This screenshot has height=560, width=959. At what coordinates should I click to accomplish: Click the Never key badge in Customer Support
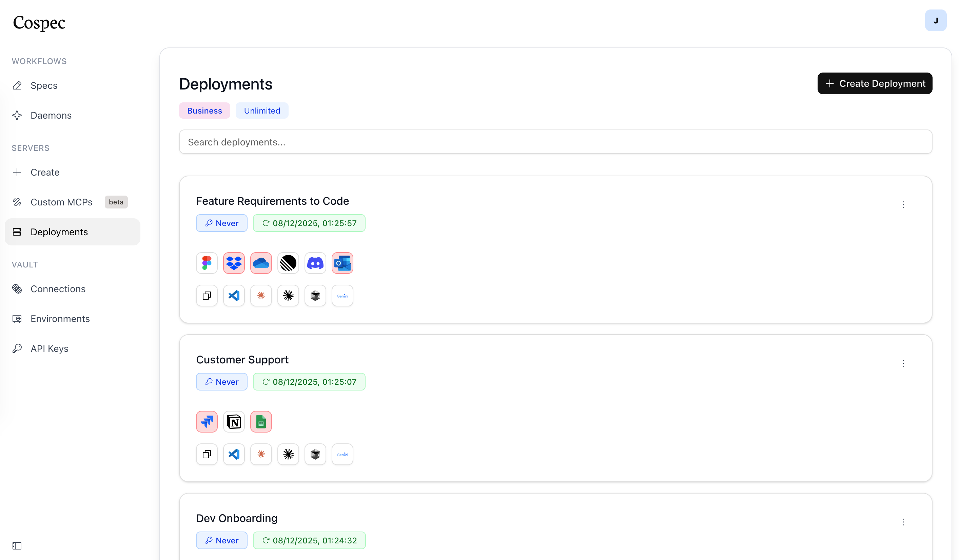click(x=221, y=382)
